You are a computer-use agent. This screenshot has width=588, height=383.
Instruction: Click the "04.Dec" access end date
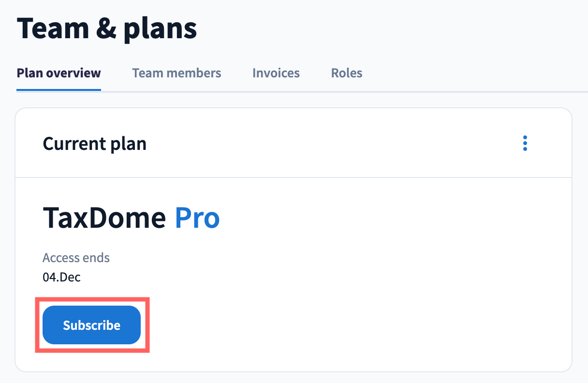[62, 278]
